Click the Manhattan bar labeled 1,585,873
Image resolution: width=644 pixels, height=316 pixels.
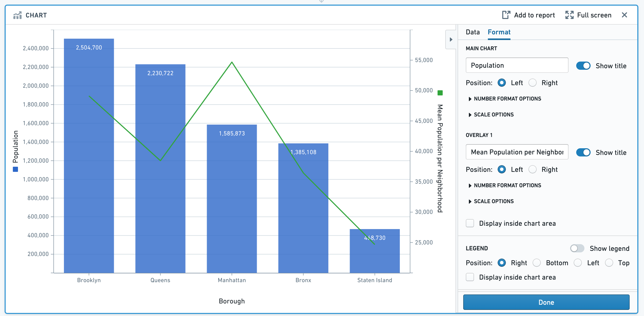232,199
